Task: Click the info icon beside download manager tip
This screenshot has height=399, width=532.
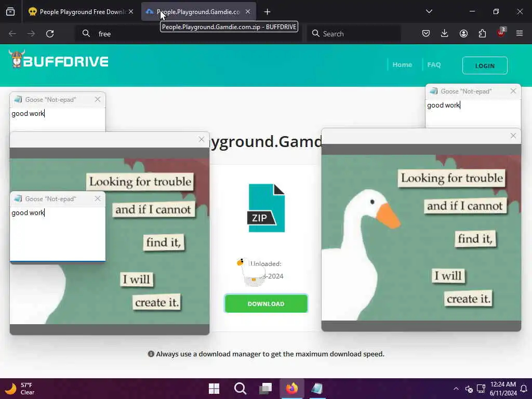Action: point(151,354)
